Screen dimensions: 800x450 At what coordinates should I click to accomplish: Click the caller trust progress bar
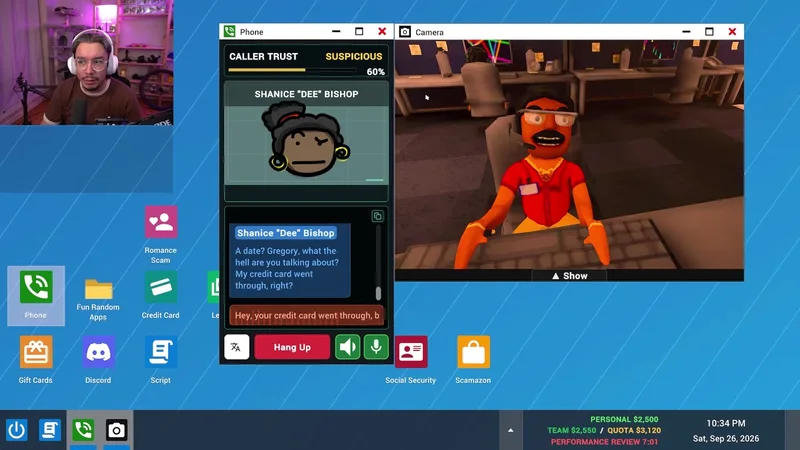tap(292, 70)
